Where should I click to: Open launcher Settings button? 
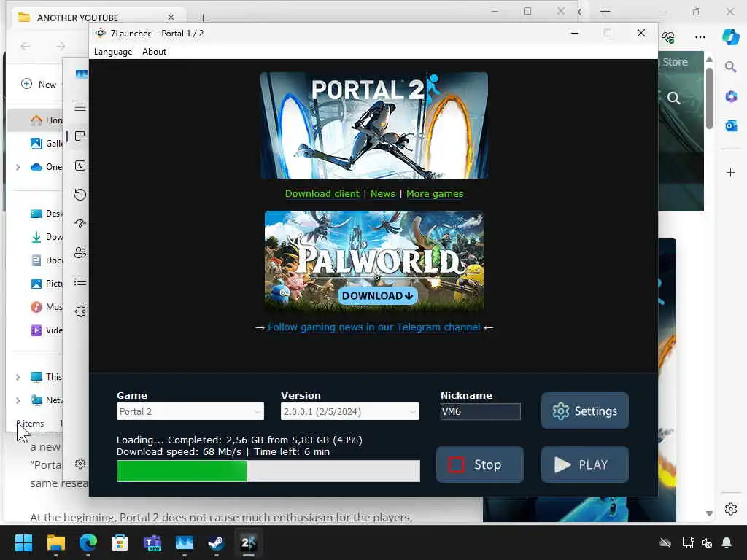click(584, 411)
